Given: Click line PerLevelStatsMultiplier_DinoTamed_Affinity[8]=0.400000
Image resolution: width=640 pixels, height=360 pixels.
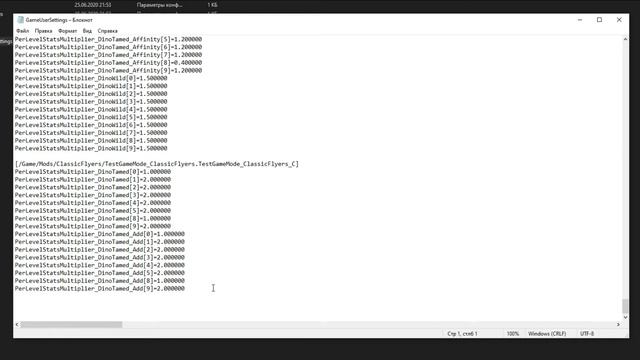Looking at the screenshot, I should (108, 63).
